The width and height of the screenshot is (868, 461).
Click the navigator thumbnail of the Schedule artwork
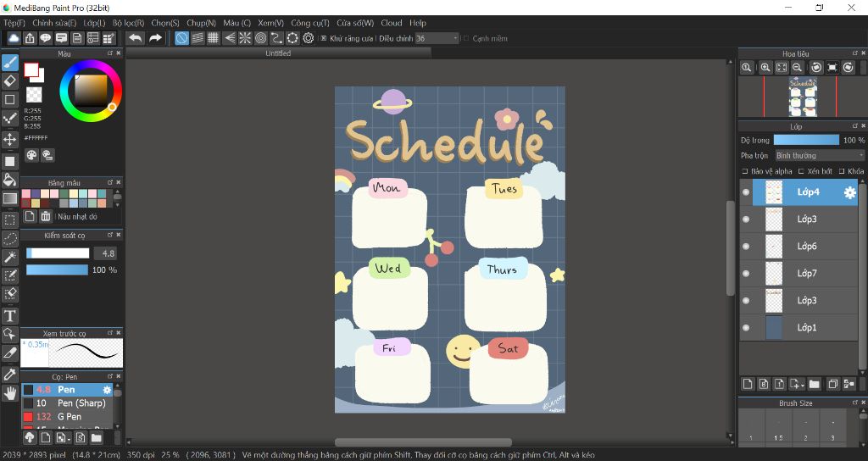pyautogui.click(x=803, y=97)
